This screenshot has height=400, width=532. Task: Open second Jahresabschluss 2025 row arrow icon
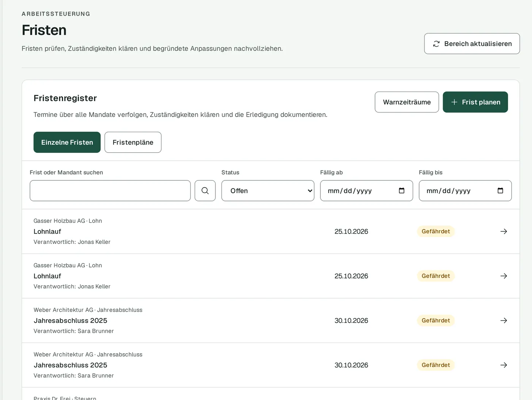point(504,365)
